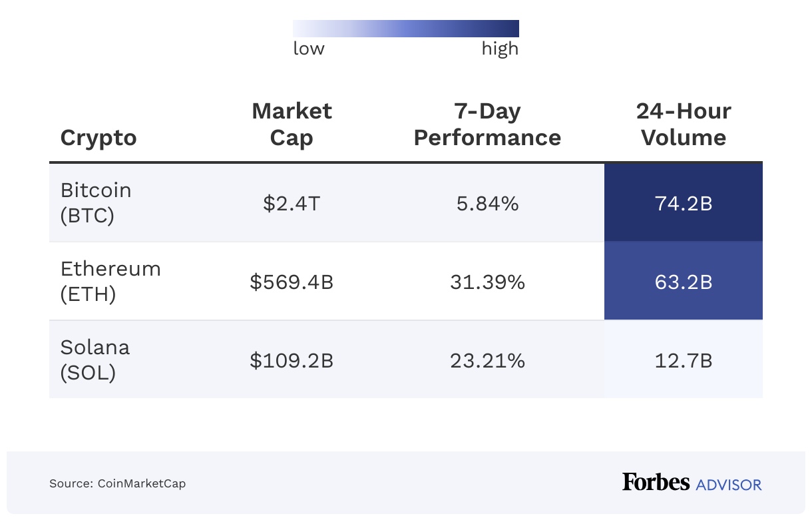Click the low-high color gradient legend
Screen dimensions: 812x522
[x=405, y=29]
